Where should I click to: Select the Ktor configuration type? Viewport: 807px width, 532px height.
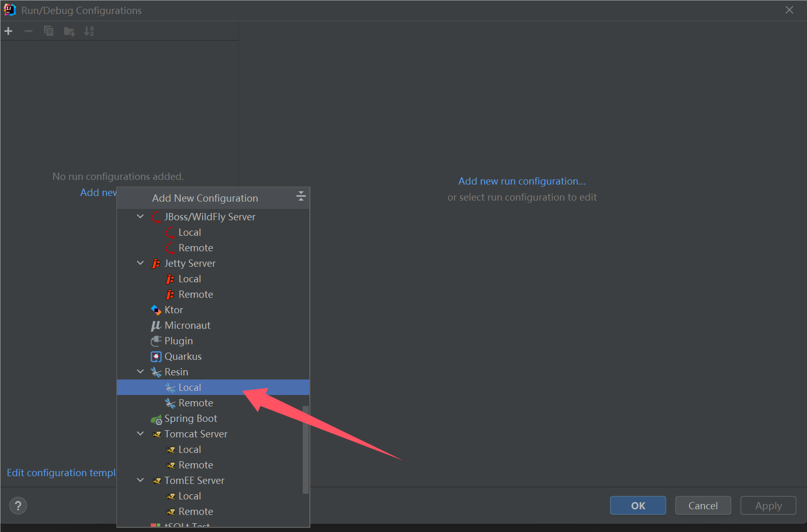pyautogui.click(x=173, y=310)
